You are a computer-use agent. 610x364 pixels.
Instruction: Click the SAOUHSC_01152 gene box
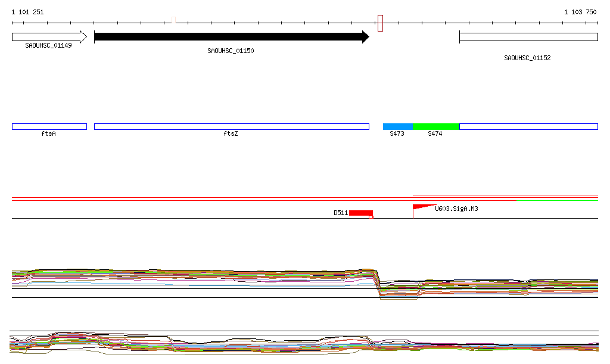[528, 37]
